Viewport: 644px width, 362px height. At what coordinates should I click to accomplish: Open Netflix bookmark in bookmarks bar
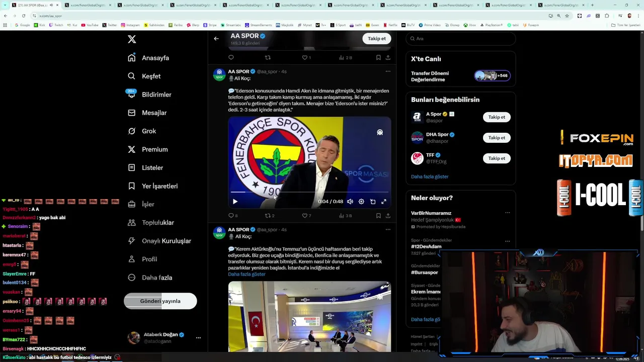click(x=390, y=25)
